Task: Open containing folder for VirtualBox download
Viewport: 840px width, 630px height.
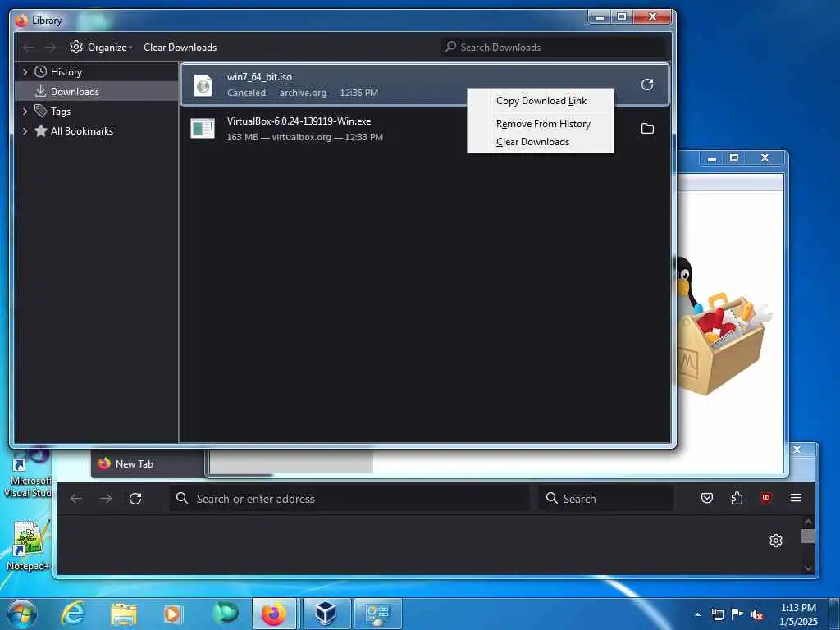Action: 647,129
